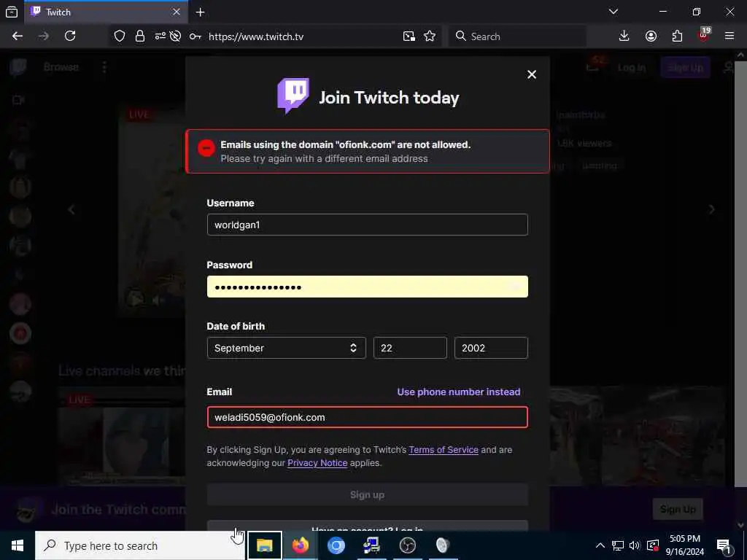
Task: Click the Browse link in Twitch header
Action: point(61,67)
